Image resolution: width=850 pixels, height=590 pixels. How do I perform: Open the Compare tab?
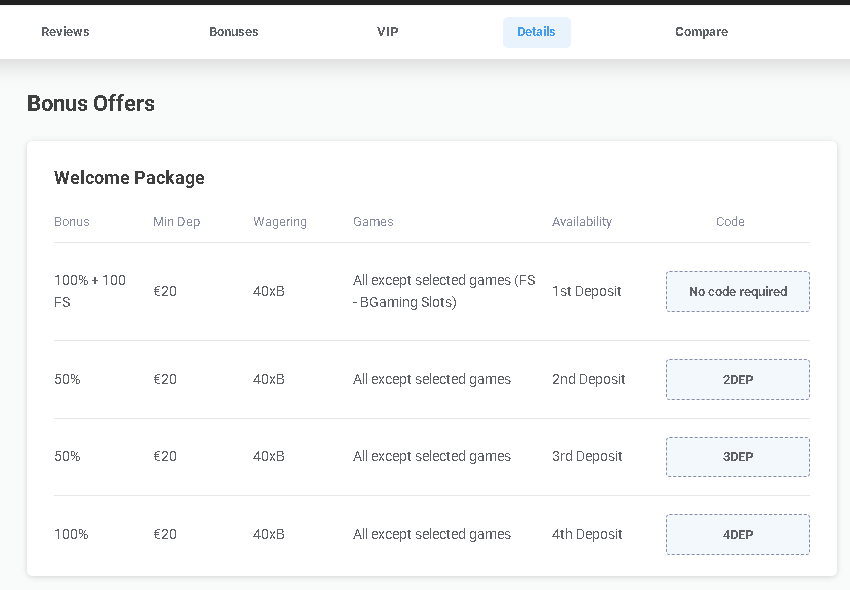(x=701, y=32)
